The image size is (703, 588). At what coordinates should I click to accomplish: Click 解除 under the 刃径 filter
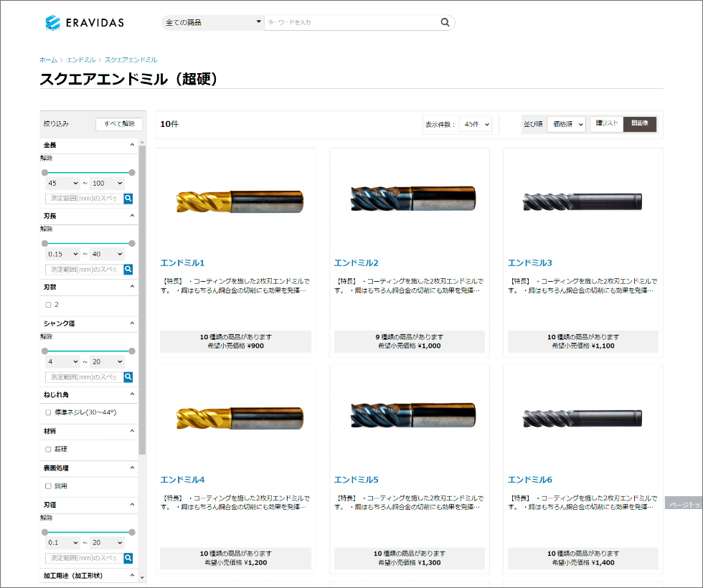pos(46,518)
